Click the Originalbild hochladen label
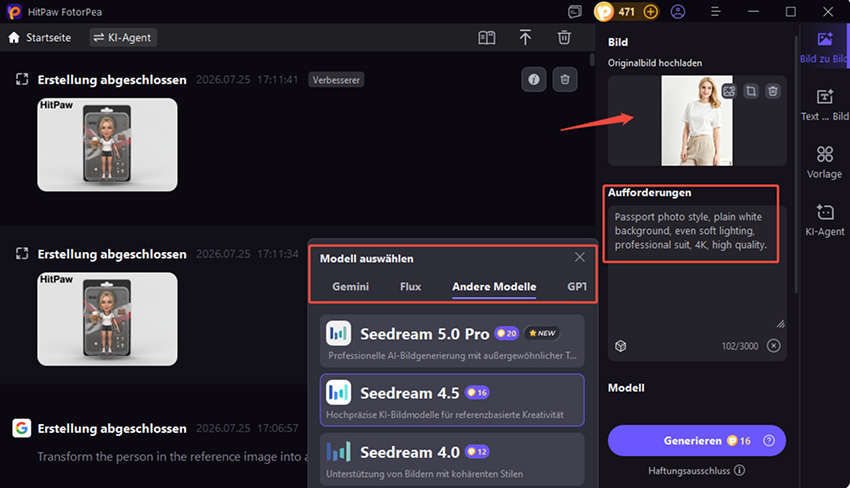This screenshot has height=488, width=850. (x=655, y=63)
